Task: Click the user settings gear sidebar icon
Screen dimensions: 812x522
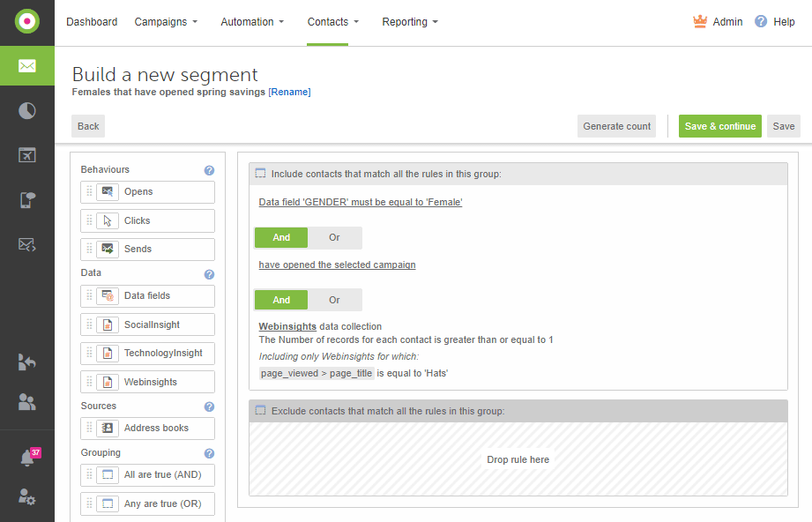Action: coord(27,496)
